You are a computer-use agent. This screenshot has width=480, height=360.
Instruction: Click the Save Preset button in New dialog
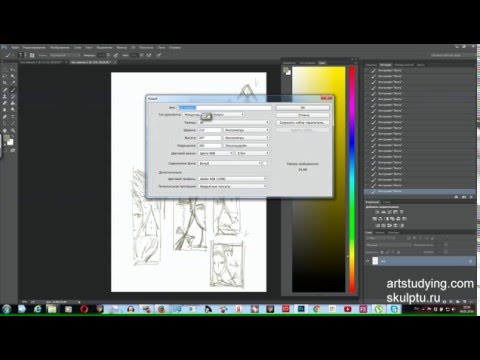coord(303,123)
